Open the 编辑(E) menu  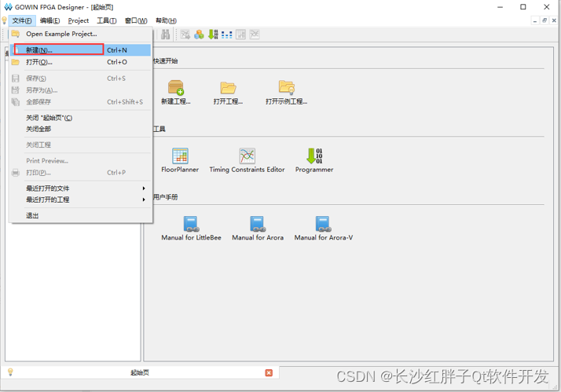tap(49, 20)
